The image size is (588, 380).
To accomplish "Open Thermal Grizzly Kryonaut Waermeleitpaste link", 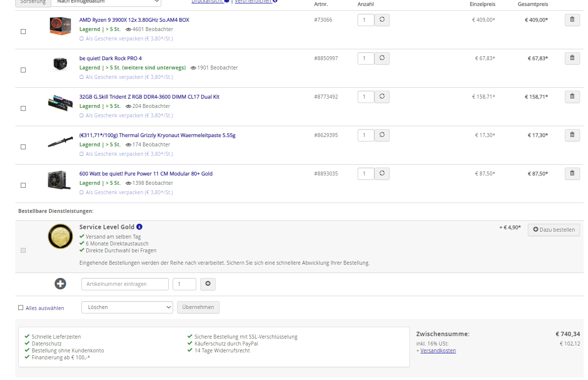I will coord(157,135).
